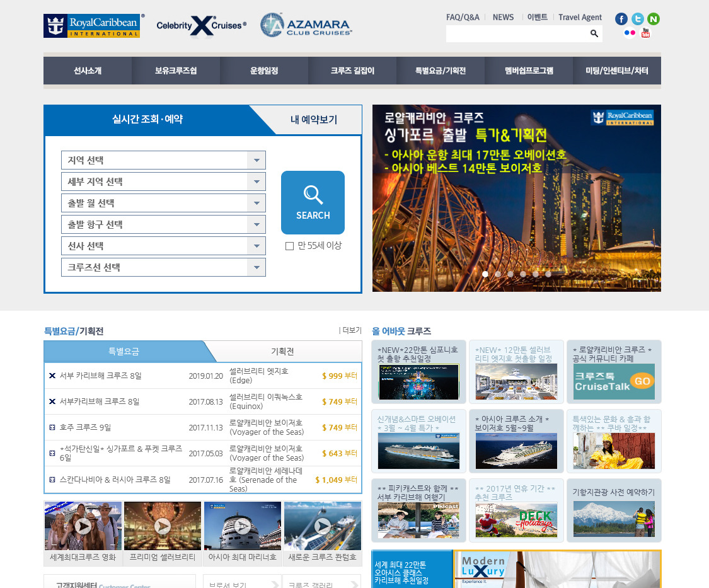The height and width of the screenshot is (588, 709).
Task: Open the YouTube icon
Action: point(646,33)
